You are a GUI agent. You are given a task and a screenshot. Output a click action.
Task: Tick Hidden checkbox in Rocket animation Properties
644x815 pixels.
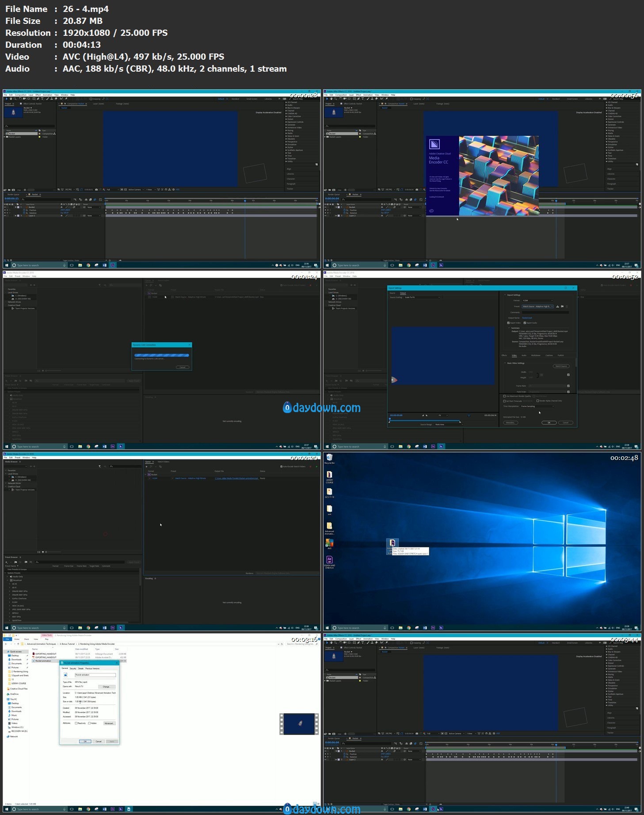[89, 723]
